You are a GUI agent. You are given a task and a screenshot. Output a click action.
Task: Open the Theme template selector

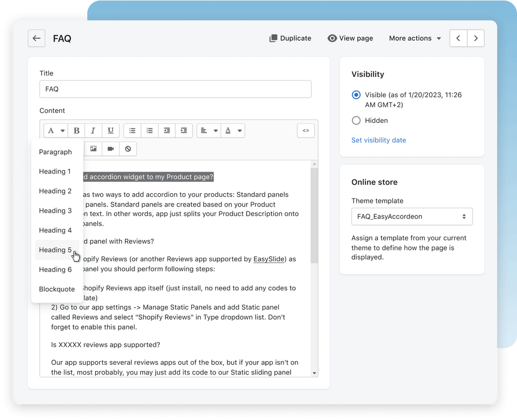pyautogui.click(x=412, y=216)
